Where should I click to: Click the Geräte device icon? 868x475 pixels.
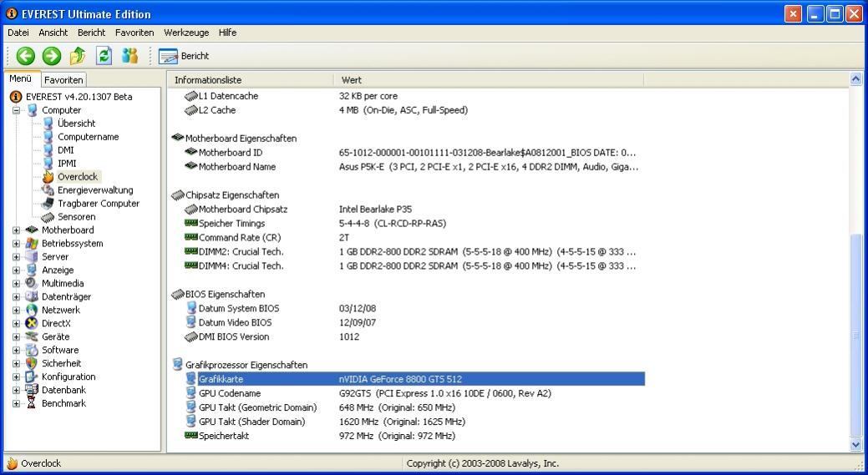[x=32, y=336]
